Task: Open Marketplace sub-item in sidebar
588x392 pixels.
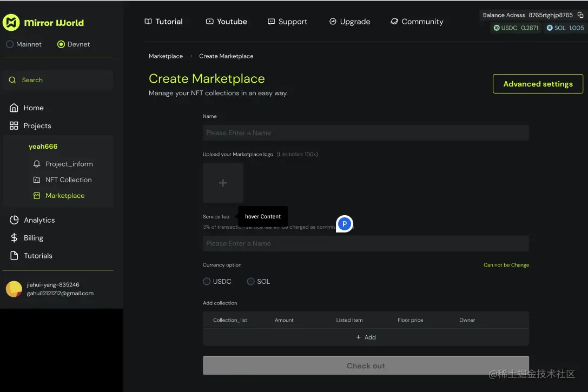Action: point(65,196)
